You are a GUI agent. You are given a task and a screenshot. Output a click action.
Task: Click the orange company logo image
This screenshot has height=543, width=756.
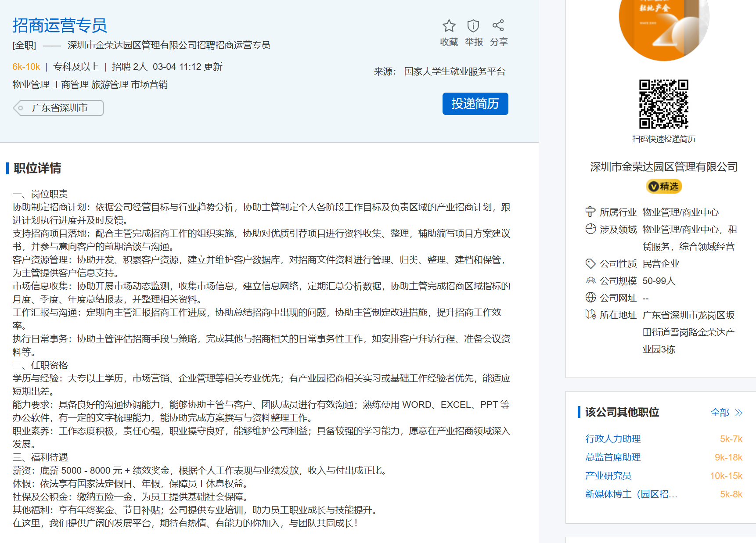coord(663,26)
